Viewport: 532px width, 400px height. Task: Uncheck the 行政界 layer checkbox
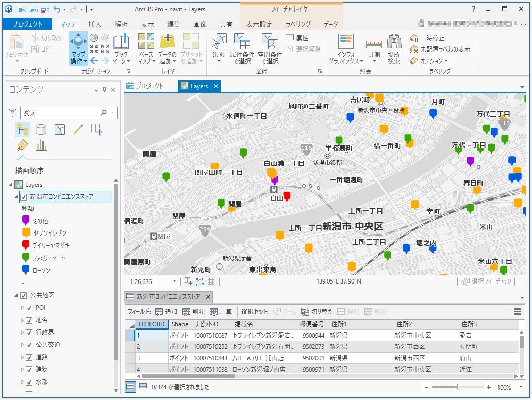29,333
